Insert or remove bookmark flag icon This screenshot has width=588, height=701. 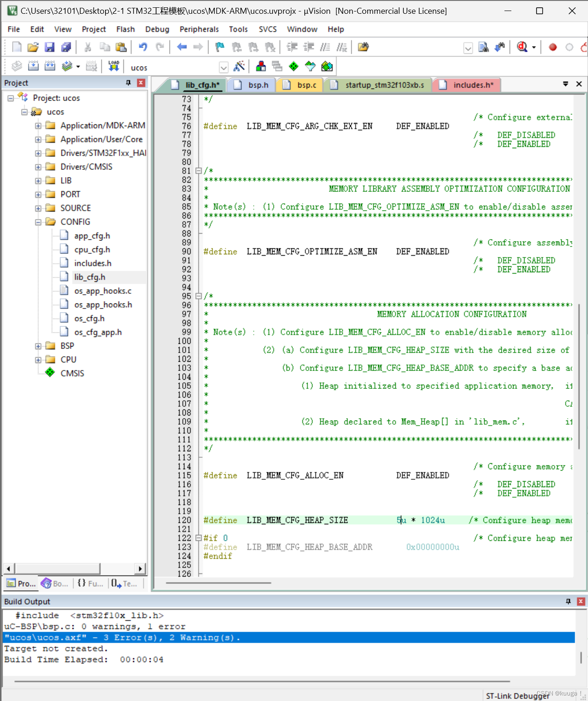pyautogui.click(x=220, y=47)
